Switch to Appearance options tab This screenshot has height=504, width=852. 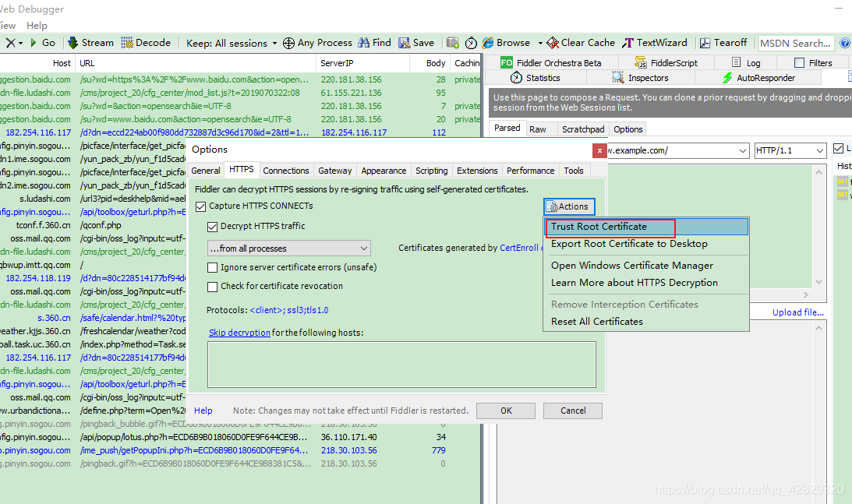384,171
